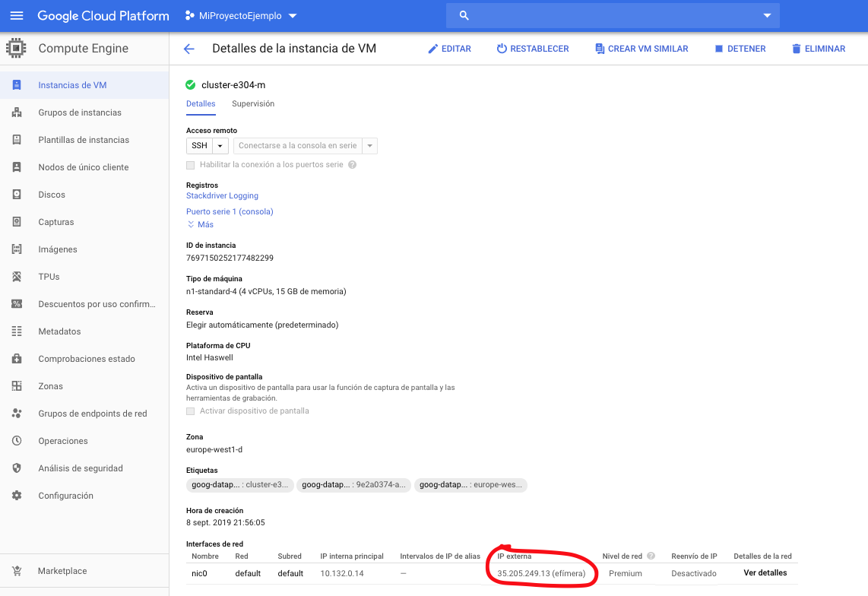Click the DETENER square stop icon
The width and height of the screenshot is (868, 596).
coord(718,49)
